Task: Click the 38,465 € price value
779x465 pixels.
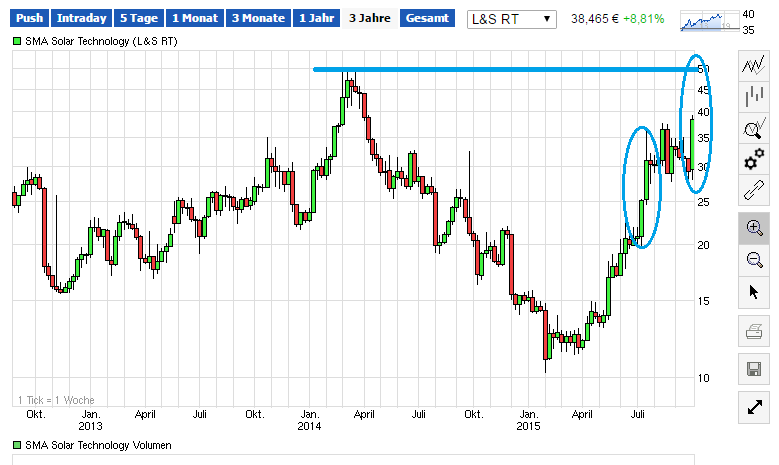Action: [595, 19]
